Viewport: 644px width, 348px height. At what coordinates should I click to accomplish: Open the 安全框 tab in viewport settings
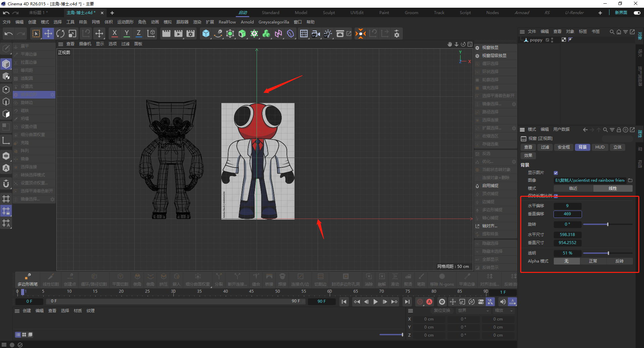pyautogui.click(x=563, y=147)
